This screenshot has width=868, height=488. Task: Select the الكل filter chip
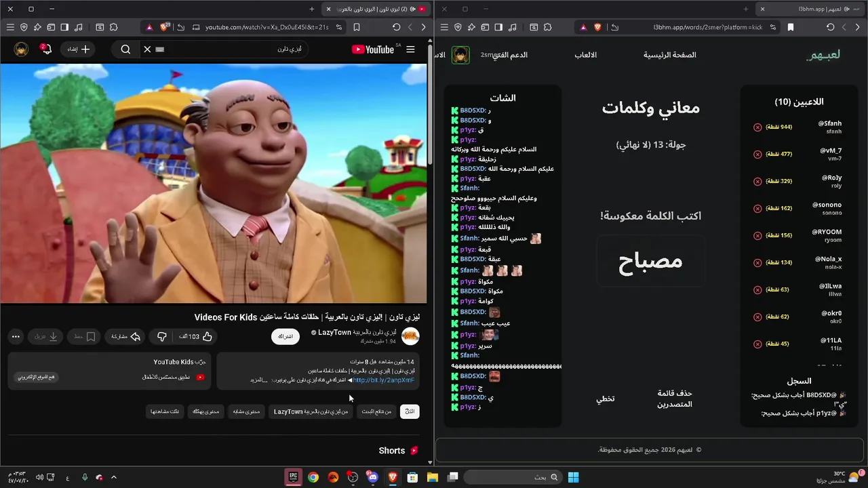pos(410,411)
